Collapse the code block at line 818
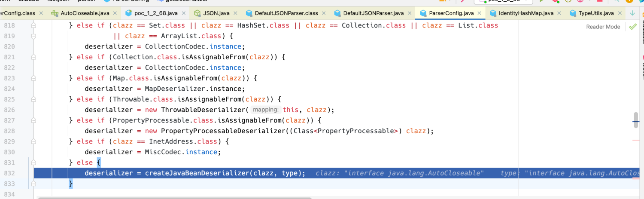Viewport: 644px width, 199px height. 33,25
